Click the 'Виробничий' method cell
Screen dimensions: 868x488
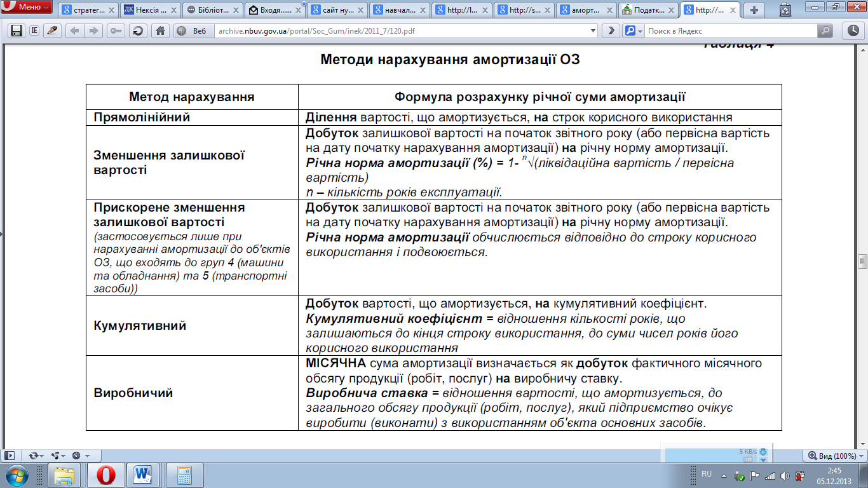pos(192,393)
